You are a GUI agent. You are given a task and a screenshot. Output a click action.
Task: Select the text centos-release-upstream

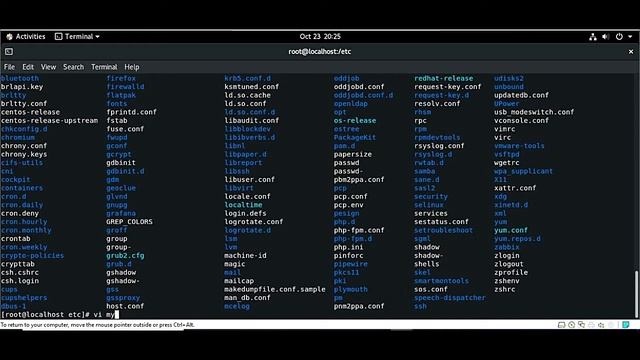[x=49, y=120]
